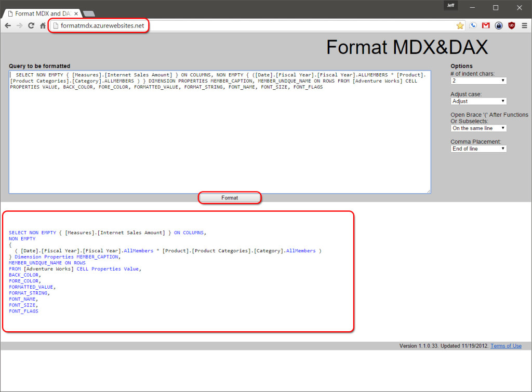Open the password lock extension icon

click(498, 24)
